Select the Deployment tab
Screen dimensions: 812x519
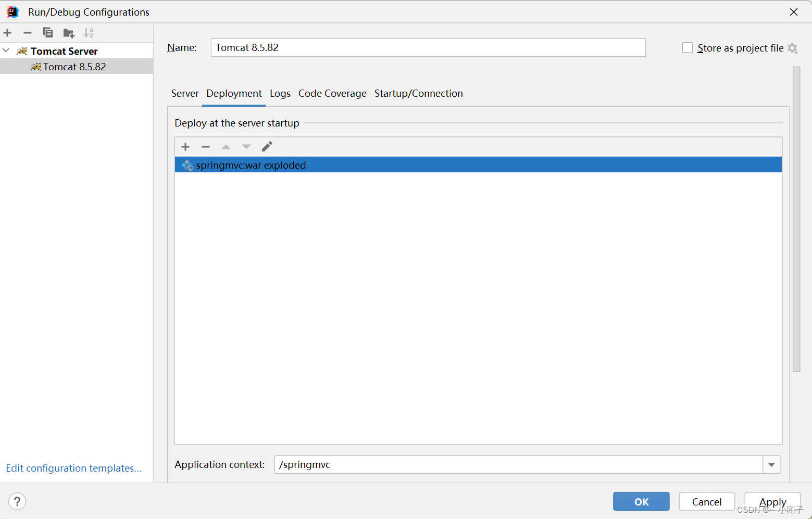(234, 94)
